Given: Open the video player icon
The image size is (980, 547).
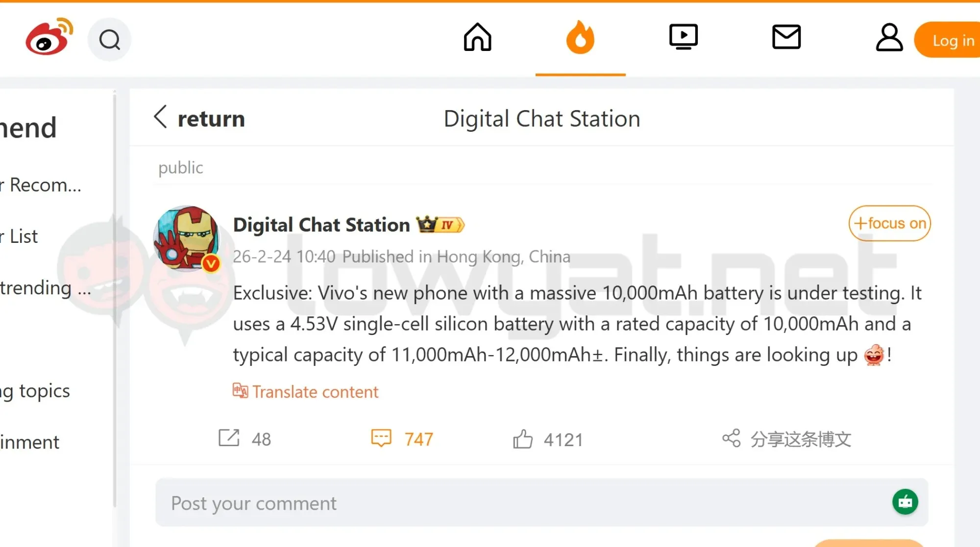Looking at the screenshot, I should 684,36.
